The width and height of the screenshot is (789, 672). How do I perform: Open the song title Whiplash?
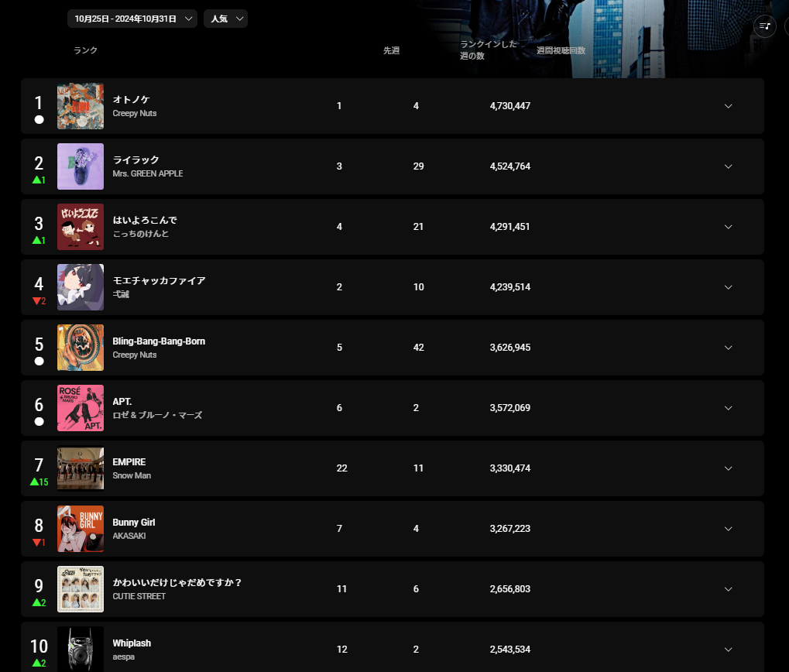coord(132,643)
